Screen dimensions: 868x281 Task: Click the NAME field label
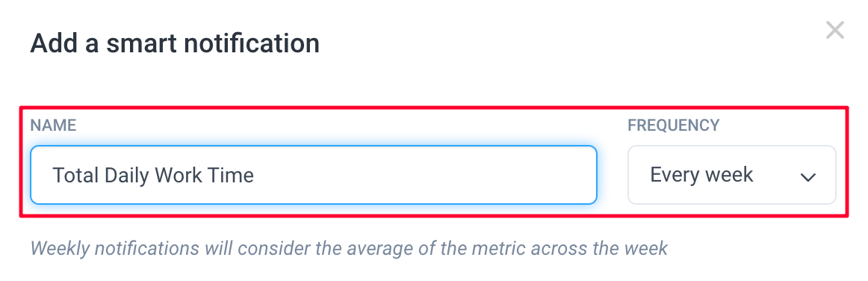coord(53,126)
